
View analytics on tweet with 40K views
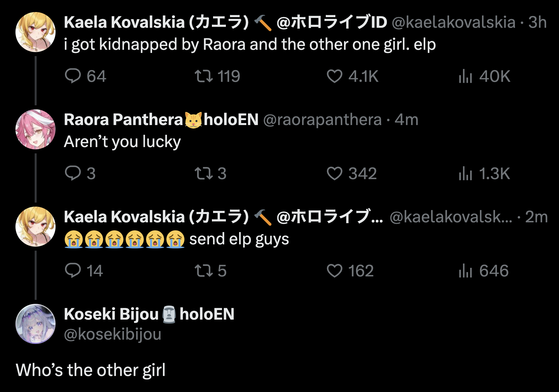465,76
